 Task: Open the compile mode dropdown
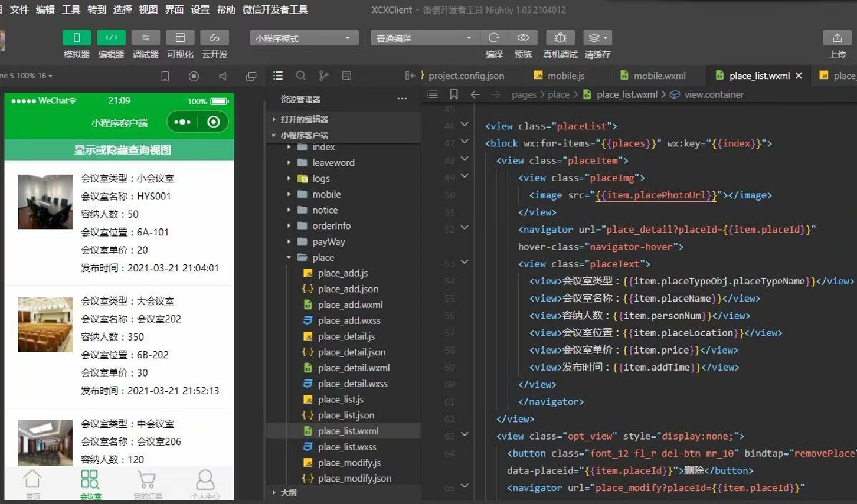[x=424, y=38]
